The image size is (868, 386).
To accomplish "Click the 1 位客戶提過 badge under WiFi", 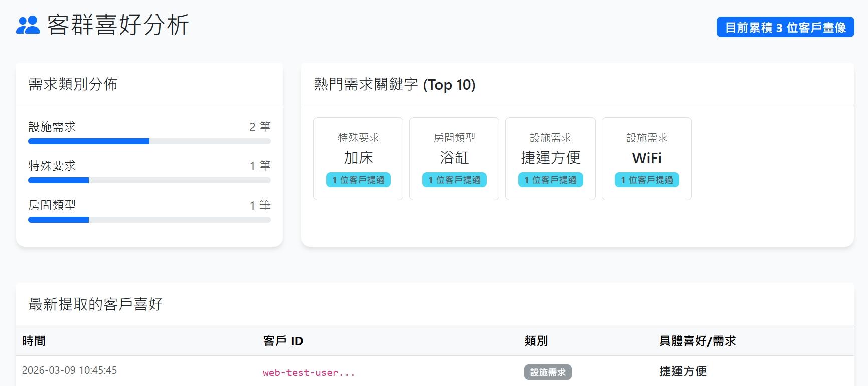I will 647,180.
